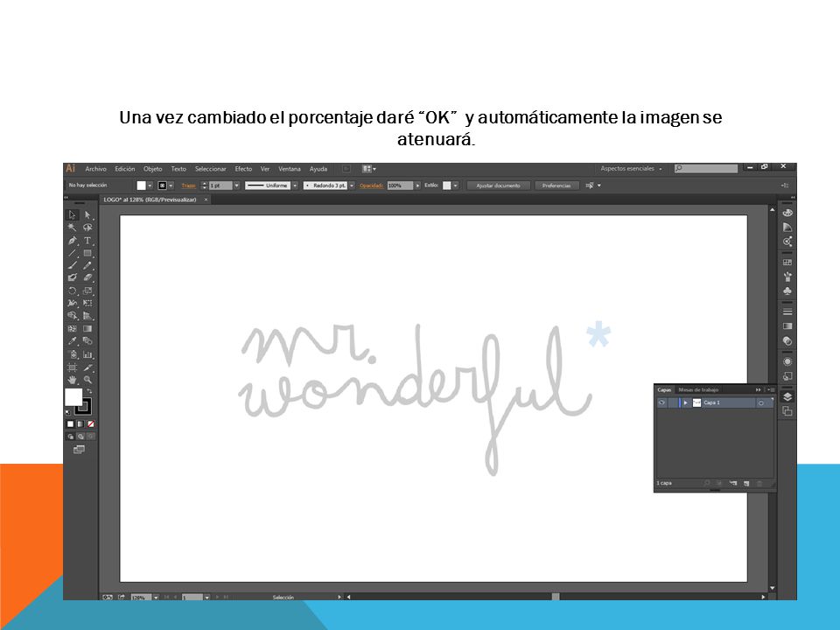Swap fill and stroke colors arrow
Screen dimensions: 840x630
[89, 392]
